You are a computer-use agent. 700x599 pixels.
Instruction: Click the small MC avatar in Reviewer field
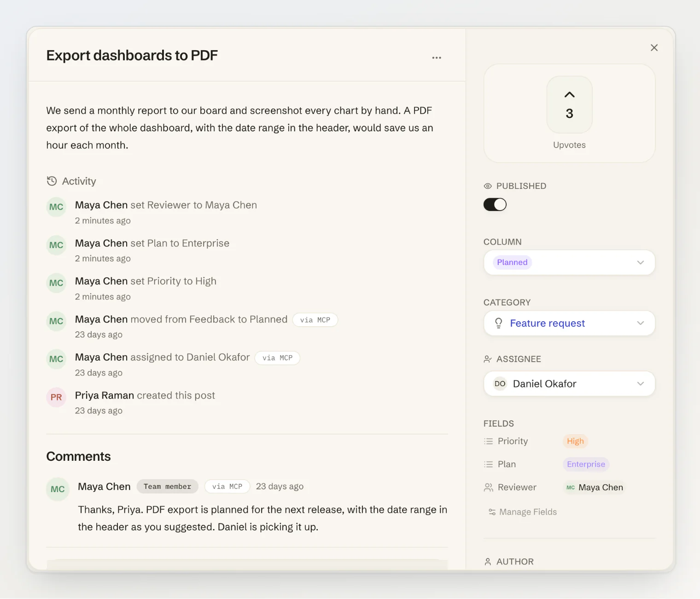570,487
